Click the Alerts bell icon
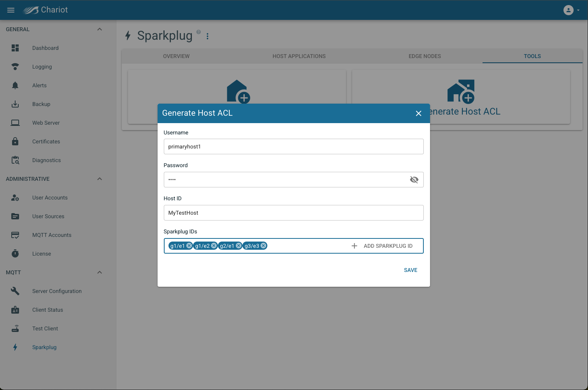This screenshot has width=588, height=390. pyautogui.click(x=15, y=85)
